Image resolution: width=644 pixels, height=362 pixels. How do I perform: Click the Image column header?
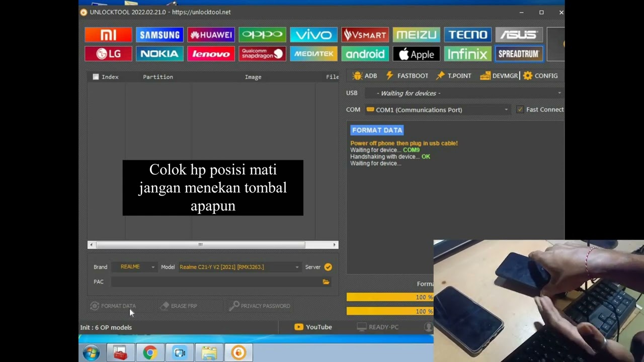(x=253, y=77)
